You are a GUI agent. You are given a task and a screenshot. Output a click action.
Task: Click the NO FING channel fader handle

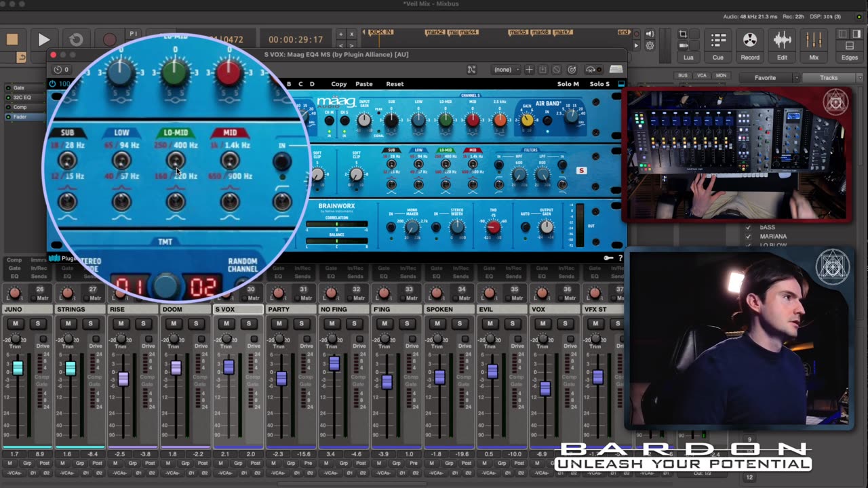(x=334, y=364)
